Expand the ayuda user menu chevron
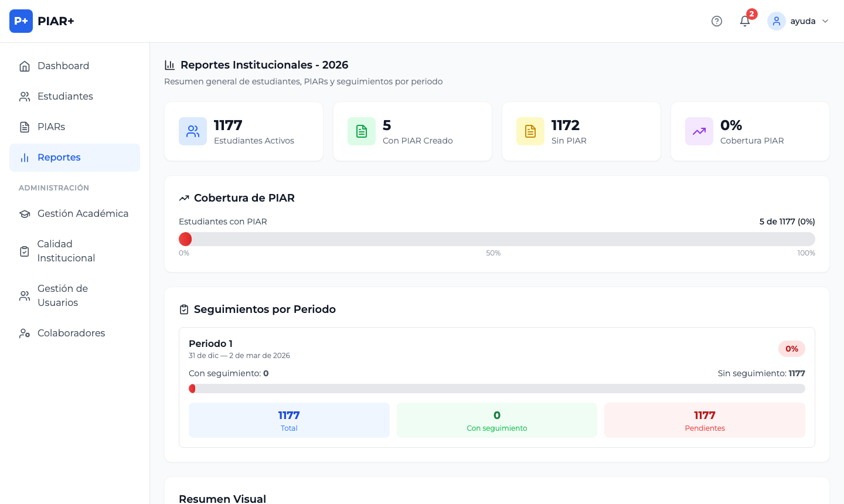Screen dimensions: 844x504 point(825,21)
